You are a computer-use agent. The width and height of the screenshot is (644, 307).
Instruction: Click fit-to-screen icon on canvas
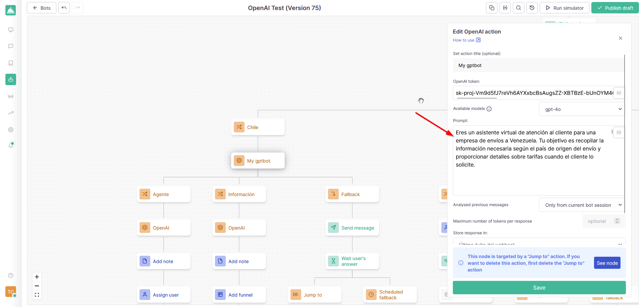[37, 295]
